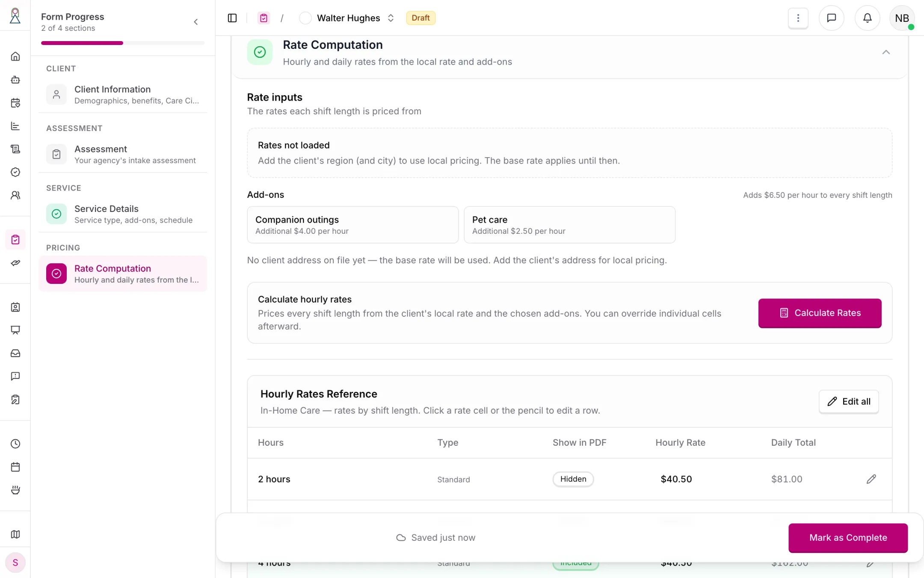Collapse the Form Progress panel chevron
The image size is (924, 578).
coord(196,22)
